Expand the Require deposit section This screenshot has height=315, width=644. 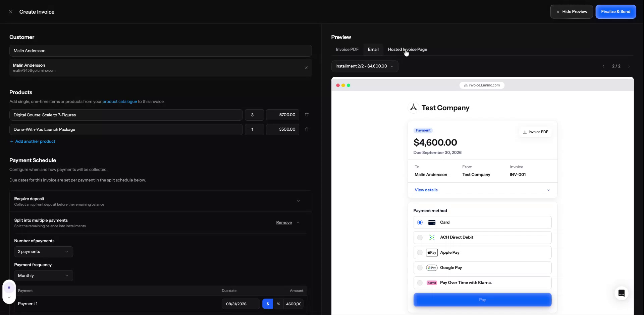point(298,201)
